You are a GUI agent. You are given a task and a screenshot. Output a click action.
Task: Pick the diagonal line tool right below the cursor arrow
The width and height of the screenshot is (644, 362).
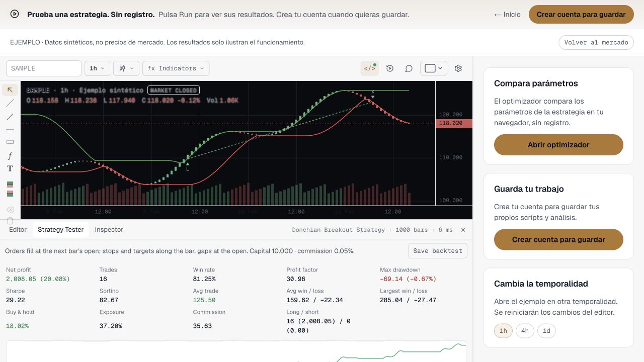coord(10,103)
